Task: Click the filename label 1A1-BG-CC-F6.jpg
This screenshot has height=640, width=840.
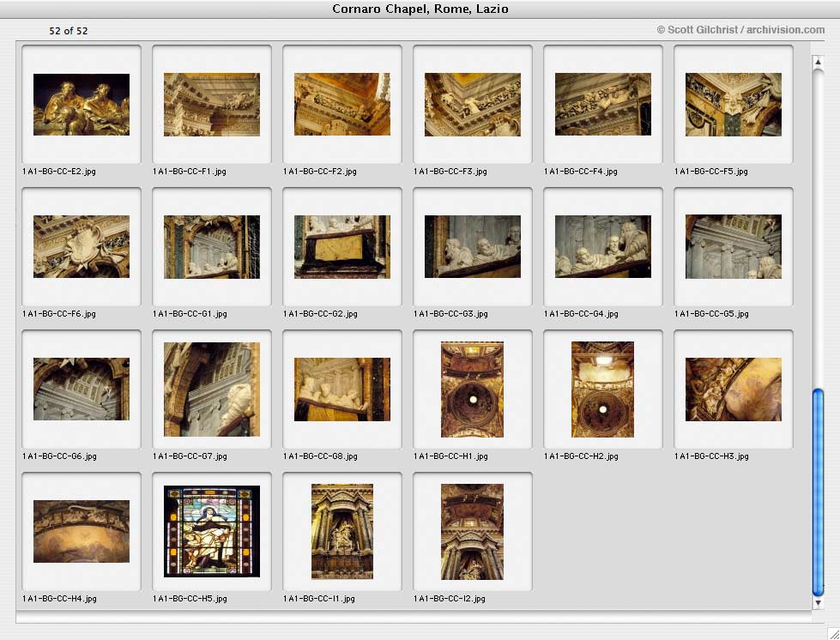Action: pyautogui.click(x=59, y=314)
